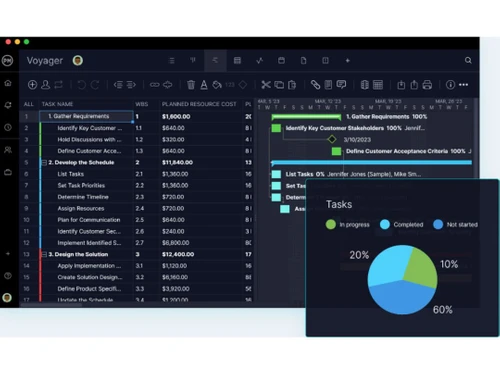
Task: Open the clock icon in sidebar
Action: pos(8,127)
